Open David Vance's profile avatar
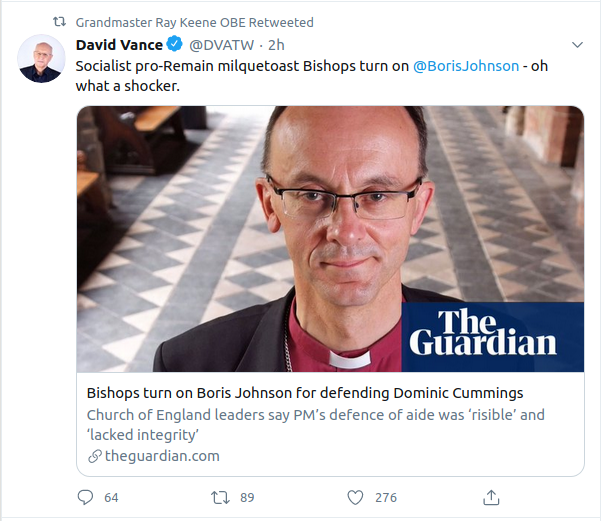This screenshot has width=606, height=521. pos(41,59)
